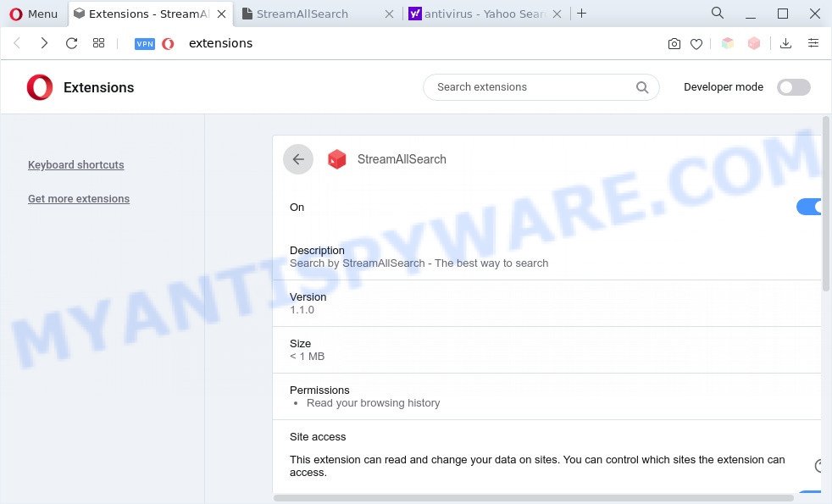The width and height of the screenshot is (832, 504).
Task: Click the vertical page scrollbar
Action: (x=825, y=203)
